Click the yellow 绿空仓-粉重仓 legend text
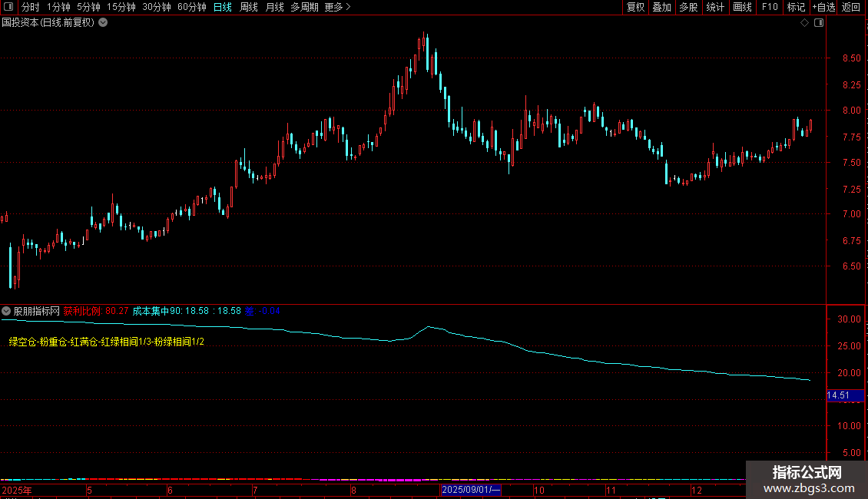The height and width of the screenshot is (499, 868). coord(106,342)
